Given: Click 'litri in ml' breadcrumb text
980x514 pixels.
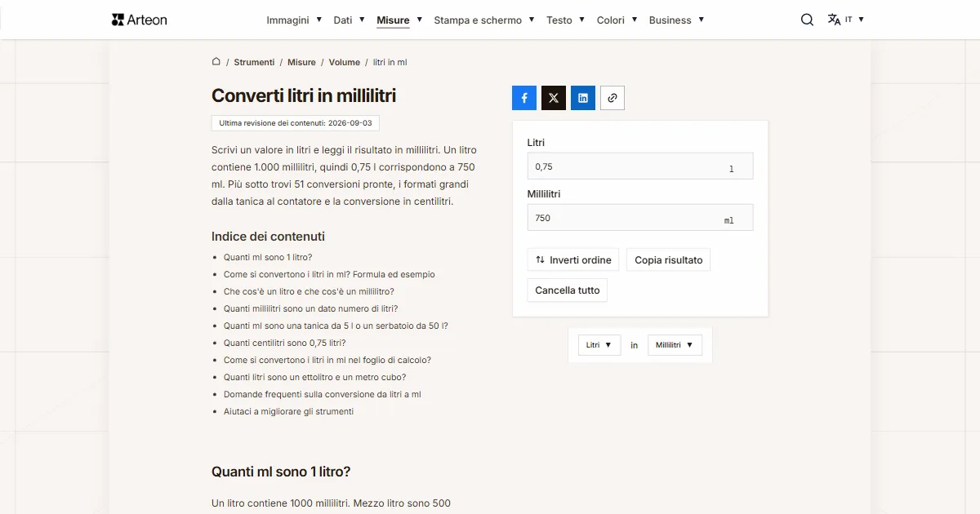Looking at the screenshot, I should (x=390, y=62).
